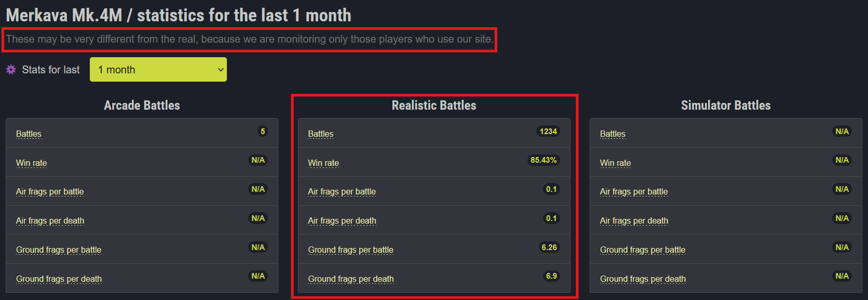Image resolution: width=868 pixels, height=300 pixels.
Task: Click the Battles link under Simulator Battles
Action: click(613, 134)
